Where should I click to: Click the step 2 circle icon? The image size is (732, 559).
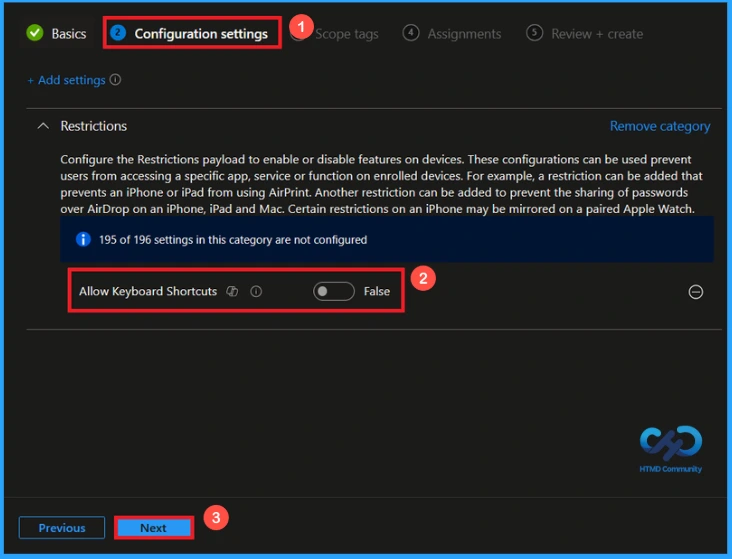coord(118,33)
